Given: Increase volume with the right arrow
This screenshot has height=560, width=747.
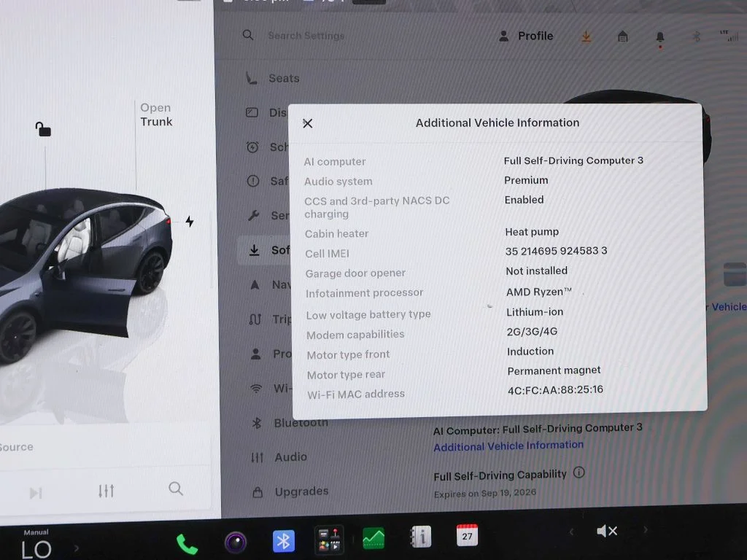Looking at the screenshot, I should [646, 529].
